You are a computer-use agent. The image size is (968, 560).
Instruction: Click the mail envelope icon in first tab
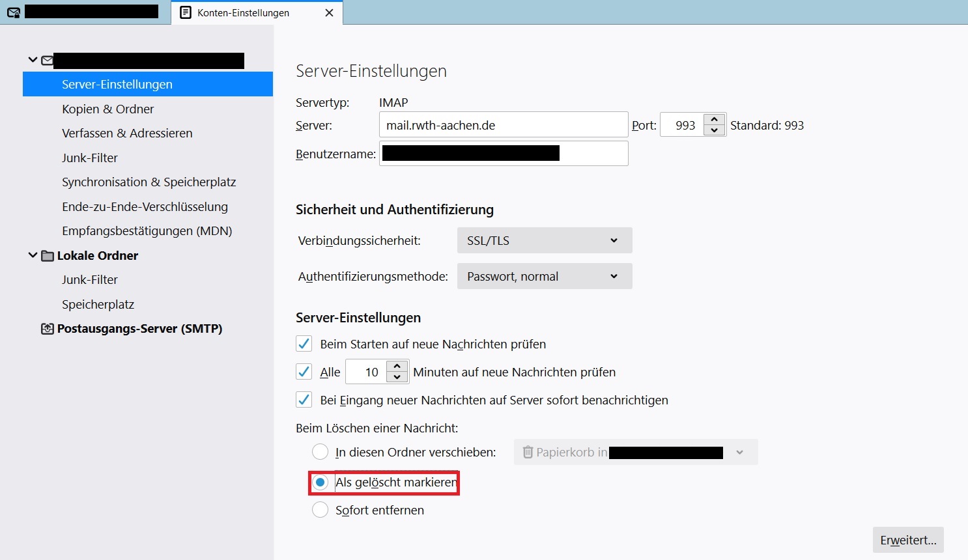(x=13, y=12)
